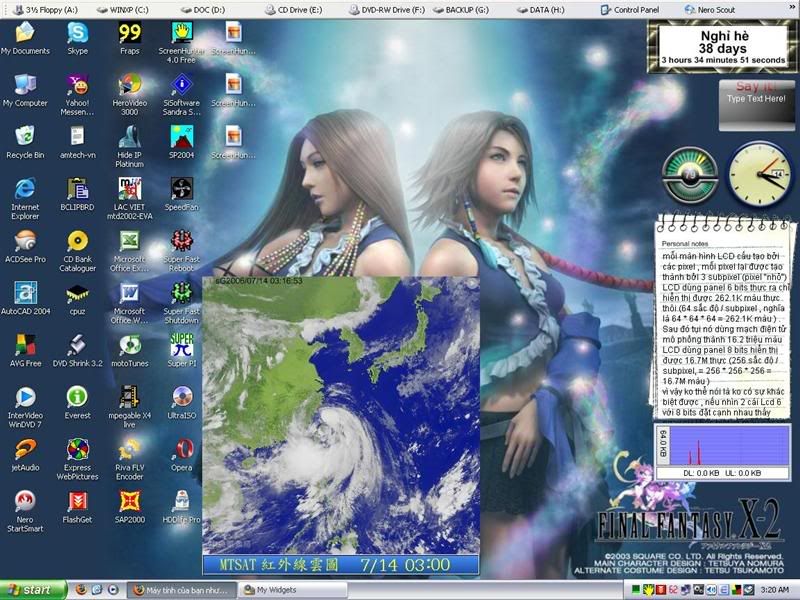Select the My Computer icon
This screenshot has width=800, height=600.
tap(25, 90)
